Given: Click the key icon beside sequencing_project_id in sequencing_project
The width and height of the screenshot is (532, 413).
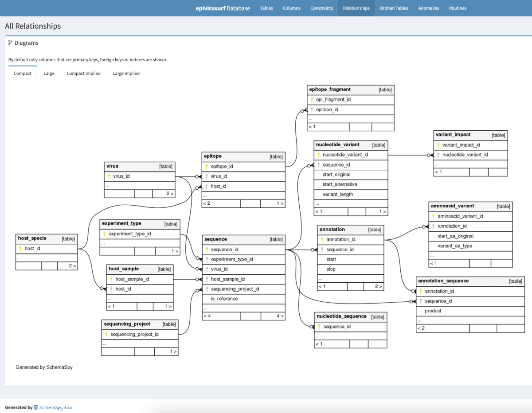Looking at the screenshot, I should [x=106, y=334].
